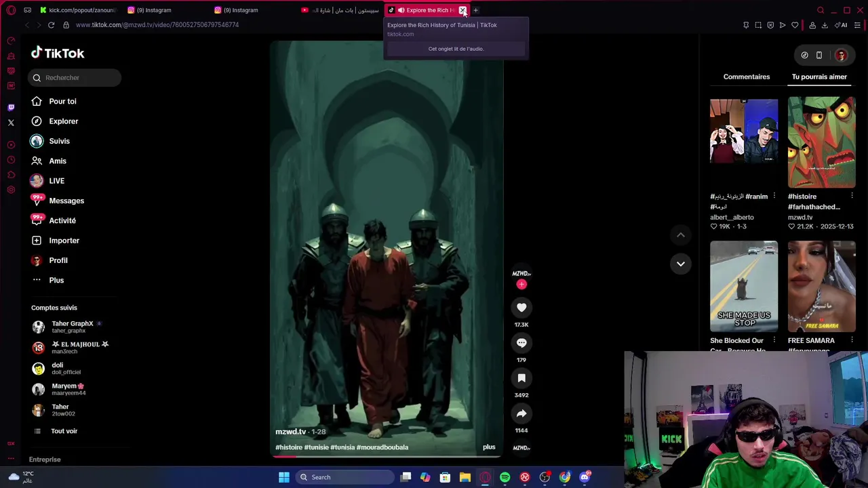Click the address bar URL
868x488 pixels.
pos(157,25)
